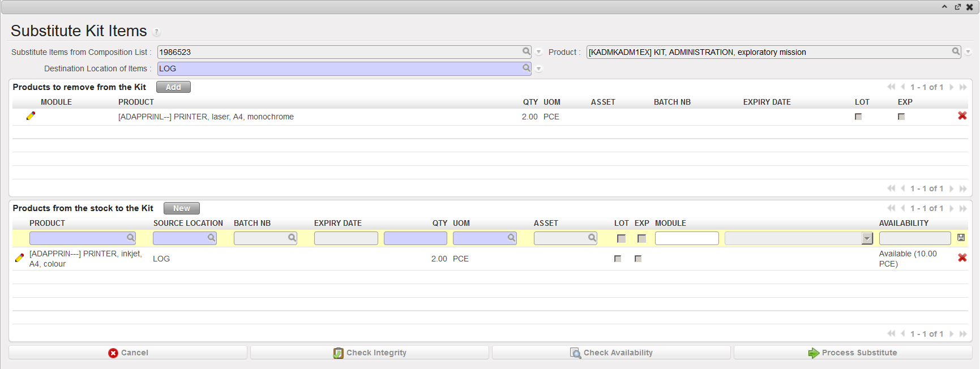Click the Check Availability button
This screenshot has height=369, width=980.
pyautogui.click(x=611, y=353)
